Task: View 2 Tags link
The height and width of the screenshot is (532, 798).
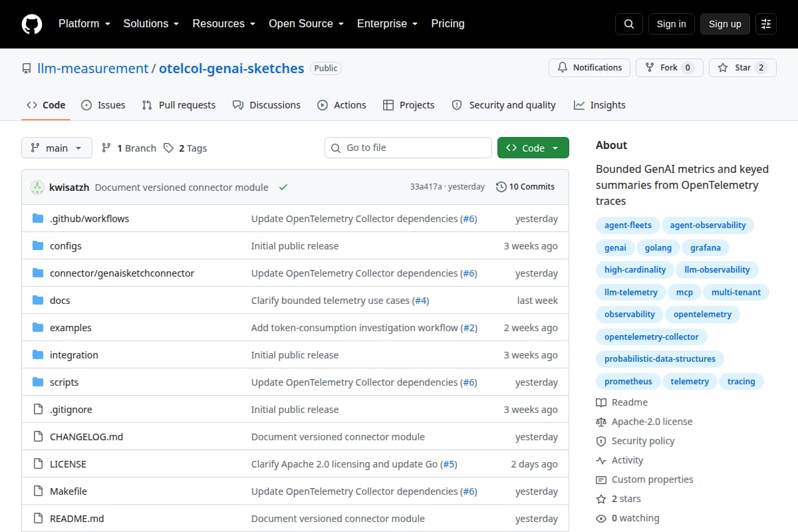Action: click(x=186, y=148)
